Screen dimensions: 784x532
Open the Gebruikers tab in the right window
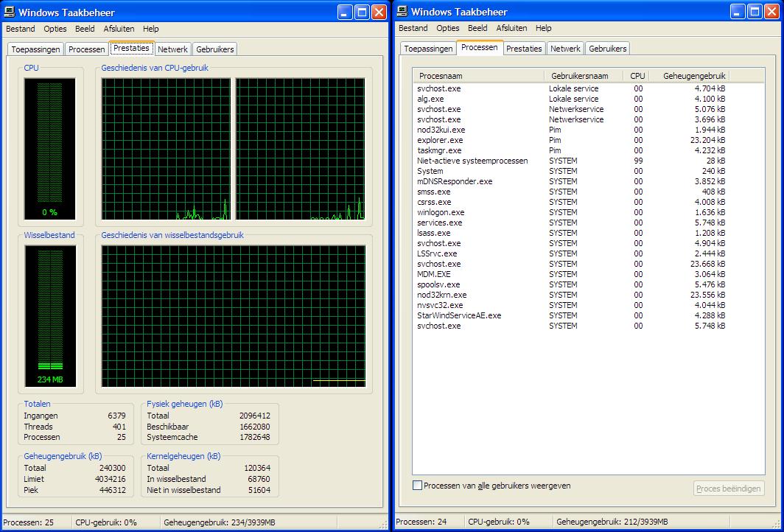click(x=608, y=49)
